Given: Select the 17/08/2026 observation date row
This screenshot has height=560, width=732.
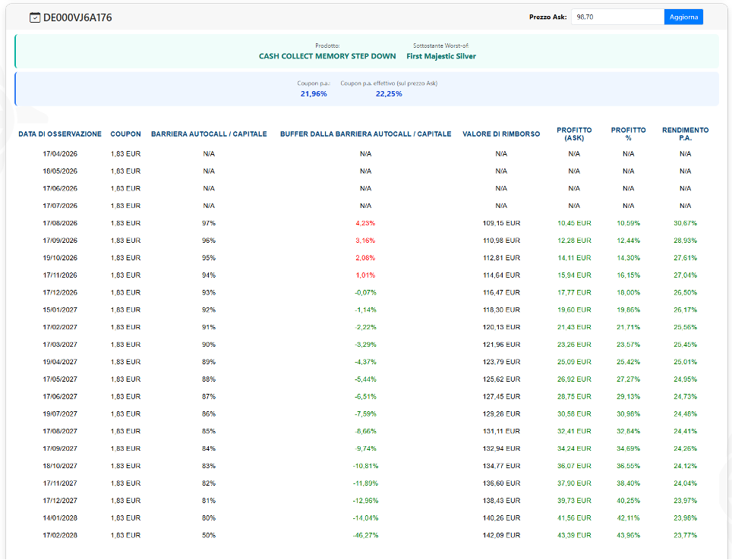Looking at the screenshot, I should (x=60, y=223).
